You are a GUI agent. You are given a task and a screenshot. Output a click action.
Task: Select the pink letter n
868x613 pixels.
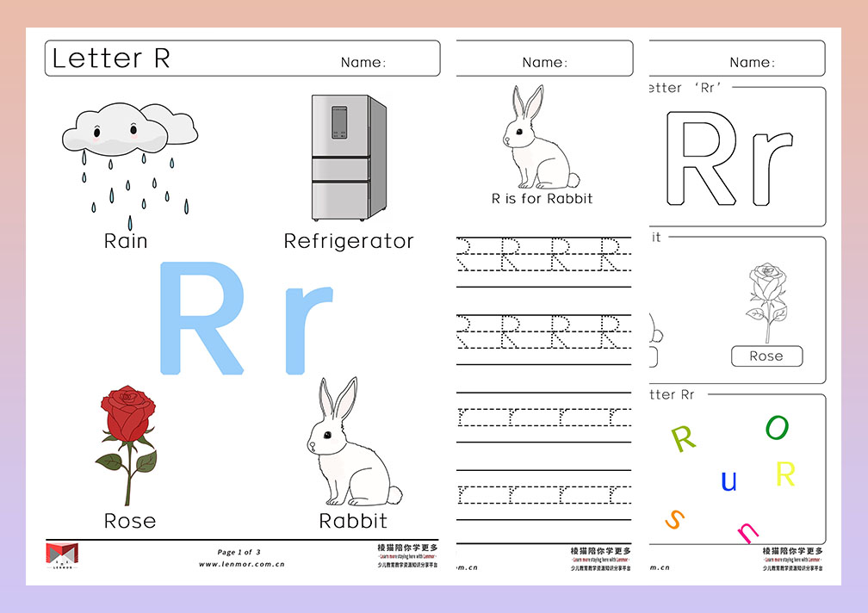point(747,532)
